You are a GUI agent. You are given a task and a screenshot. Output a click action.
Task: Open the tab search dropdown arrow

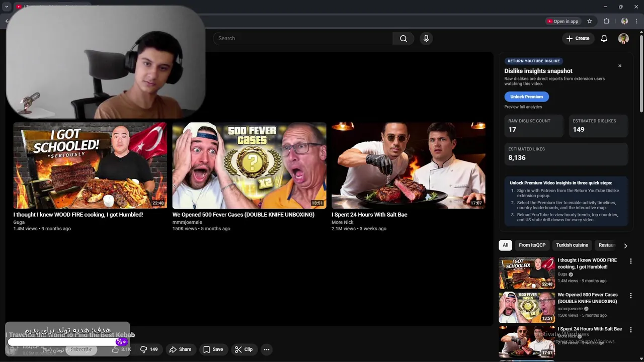click(x=7, y=7)
